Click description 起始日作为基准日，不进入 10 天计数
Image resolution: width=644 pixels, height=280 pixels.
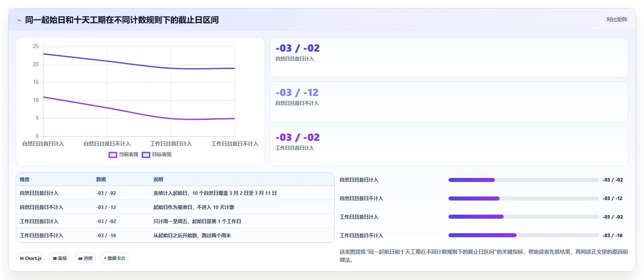click(x=194, y=207)
